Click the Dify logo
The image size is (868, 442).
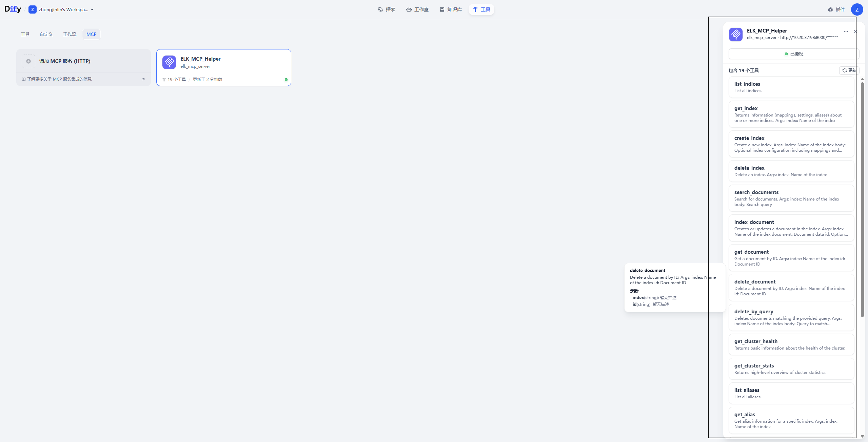(13, 9)
